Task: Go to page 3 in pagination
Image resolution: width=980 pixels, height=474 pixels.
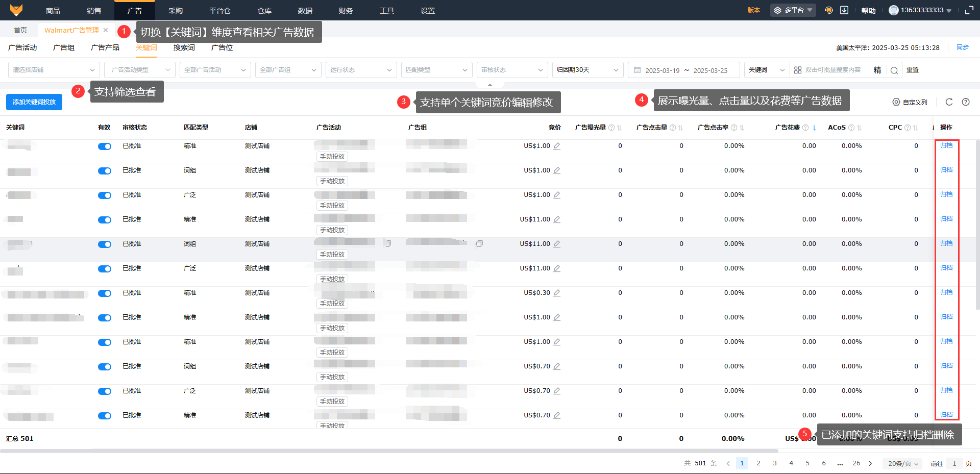Action: tap(775, 463)
